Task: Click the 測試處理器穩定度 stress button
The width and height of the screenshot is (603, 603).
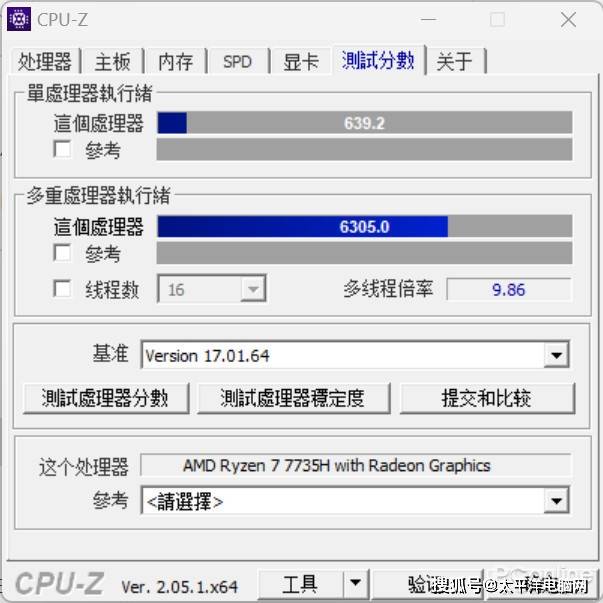Action: [294, 398]
